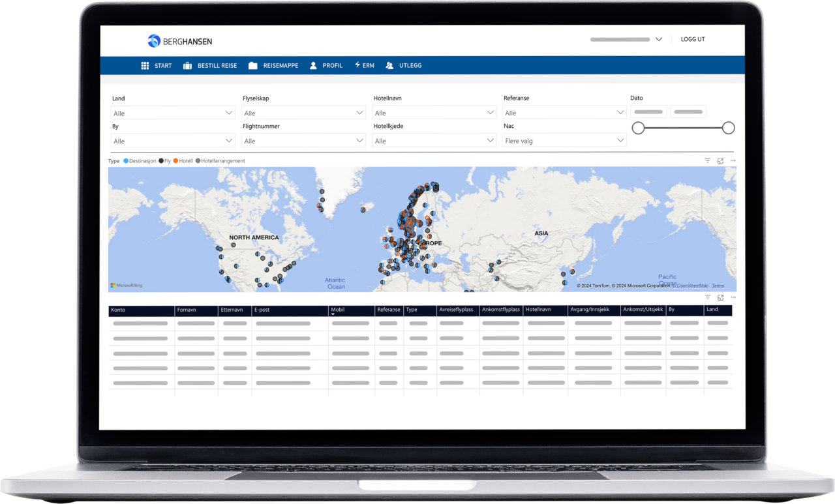Screen dimensions: 835x504
Task: Open the REISEMAPPE menu item
Action: (x=281, y=66)
